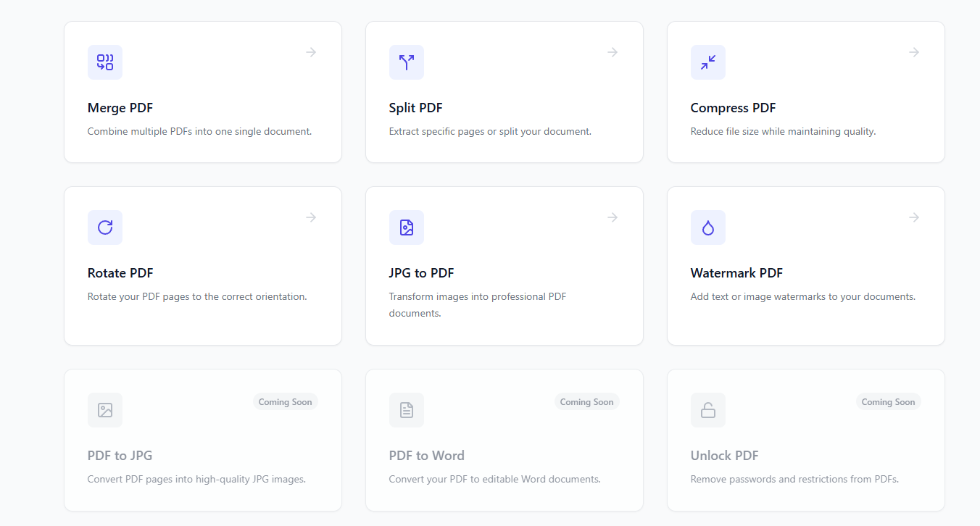
Task: Click the Coming Soon badge on PDF to Word
Action: coord(587,401)
